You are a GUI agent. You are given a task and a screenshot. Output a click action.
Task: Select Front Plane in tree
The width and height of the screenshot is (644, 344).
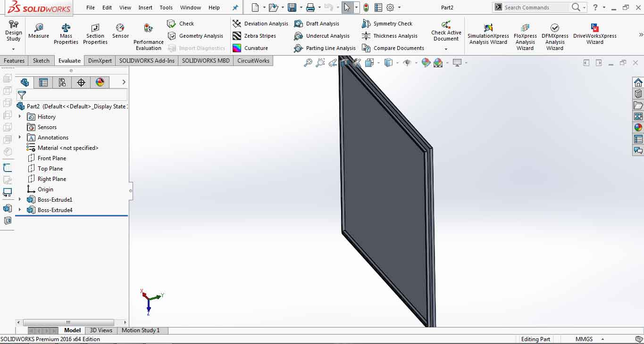pyautogui.click(x=47, y=158)
